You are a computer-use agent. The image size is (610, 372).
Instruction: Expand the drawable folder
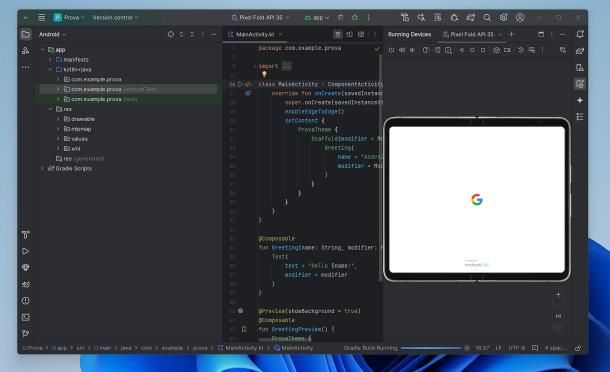click(x=58, y=119)
